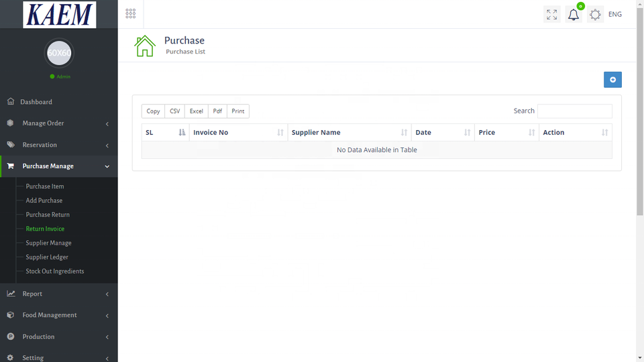
Task: Collapse Purchase Manage chevron
Action: click(107, 166)
